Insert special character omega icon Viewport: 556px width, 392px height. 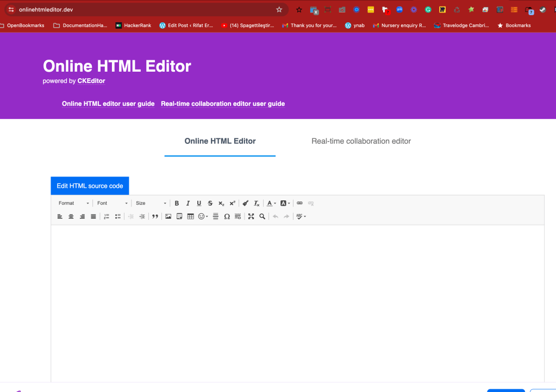coord(227,217)
